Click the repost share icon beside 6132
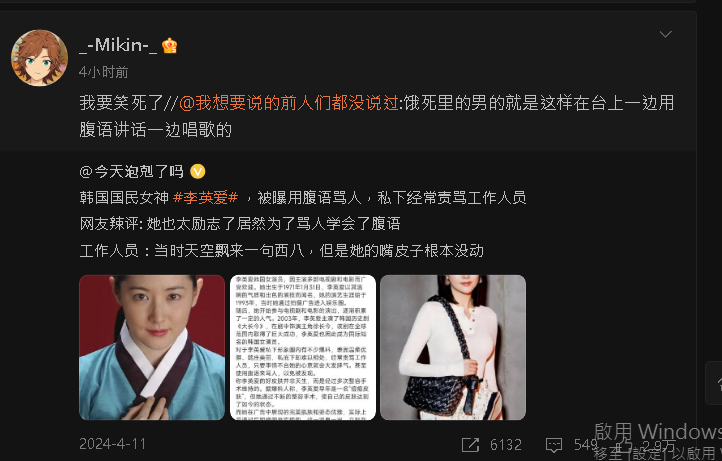Image resolution: width=722 pixels, height=461 pixels. 471,444
